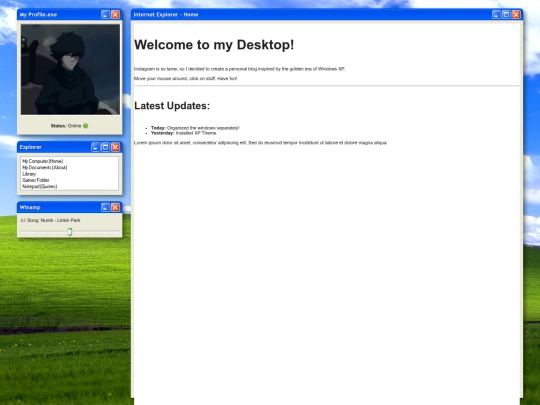Minimize the Internet Explorer window
Viewport: 540px width, 405px height.
point(496,14)
